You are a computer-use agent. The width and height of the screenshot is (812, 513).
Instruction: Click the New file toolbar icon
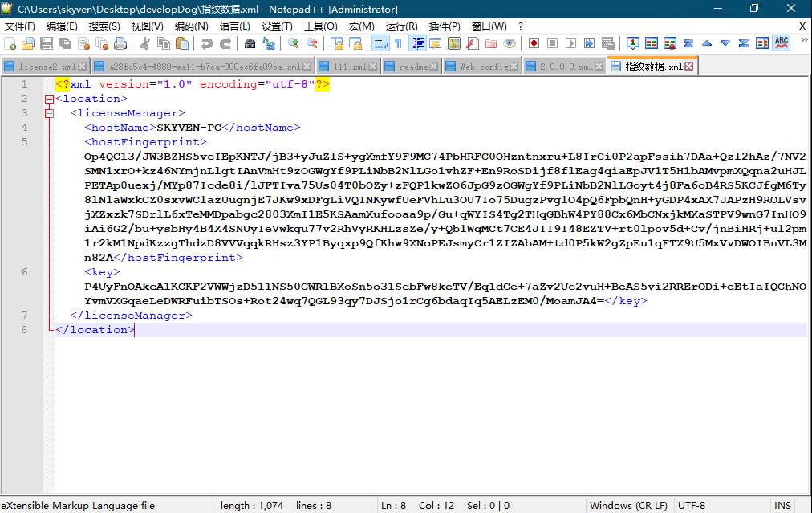[x=10, y=43]
